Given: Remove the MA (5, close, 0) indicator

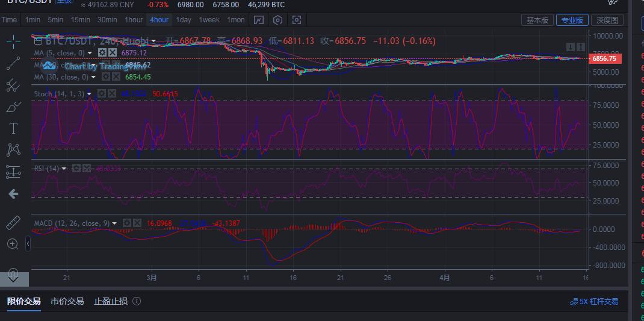Looking at the screenshot, I should pyautogui.click(x=113, y=53).
